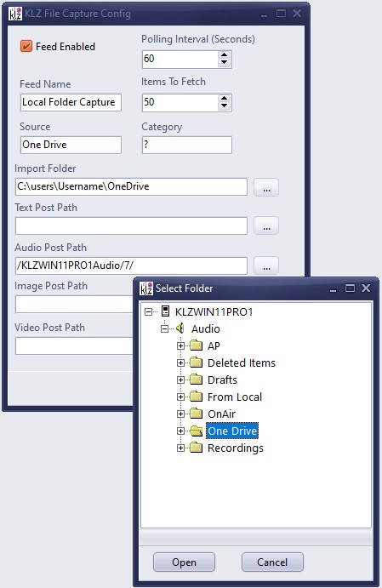Expand the From Local folder node
Screen dimensions: 382x588
tap(180, 397)
